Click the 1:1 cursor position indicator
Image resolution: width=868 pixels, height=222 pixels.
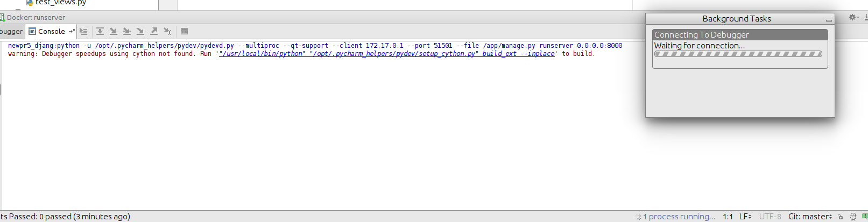pyautogui.click(x=728, y=217)
